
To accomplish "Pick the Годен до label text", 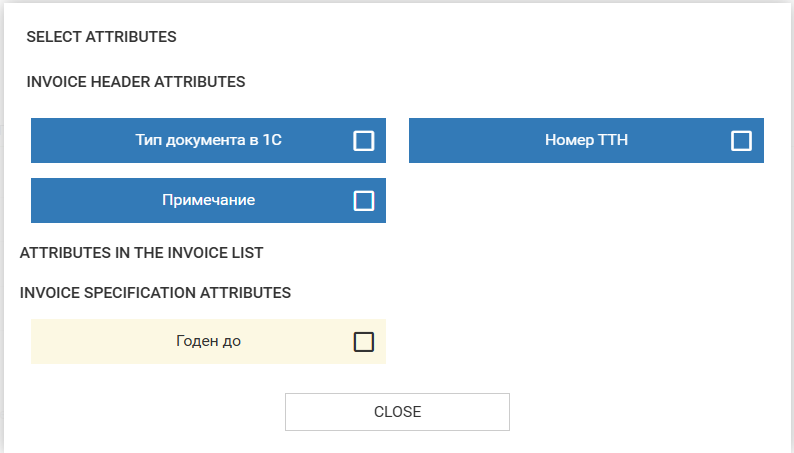I will coord(208,341).
